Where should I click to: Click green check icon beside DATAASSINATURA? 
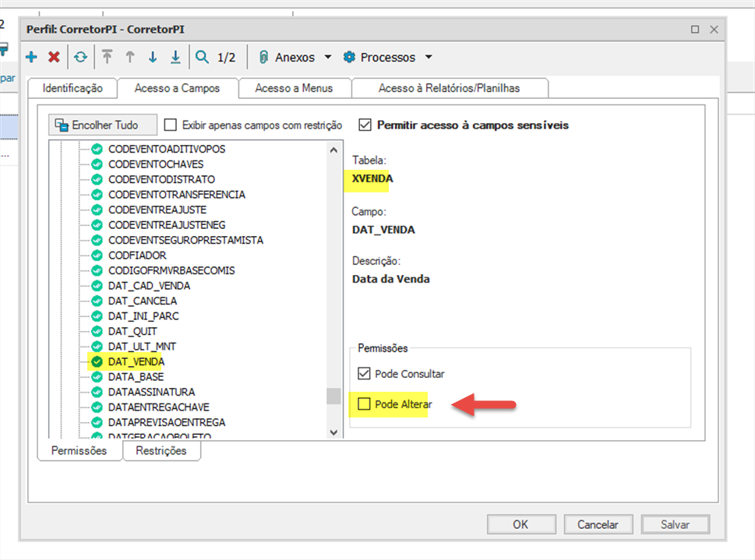point(97,392)
